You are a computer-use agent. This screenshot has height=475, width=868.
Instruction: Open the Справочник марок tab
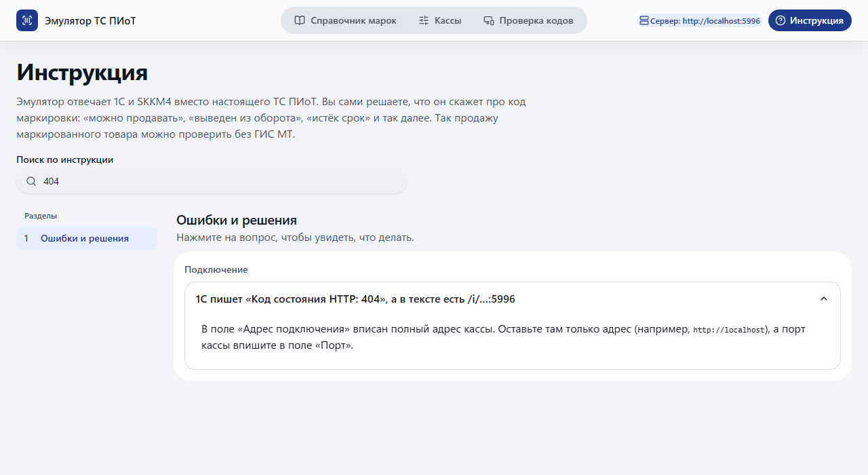(x=346, y=20)
